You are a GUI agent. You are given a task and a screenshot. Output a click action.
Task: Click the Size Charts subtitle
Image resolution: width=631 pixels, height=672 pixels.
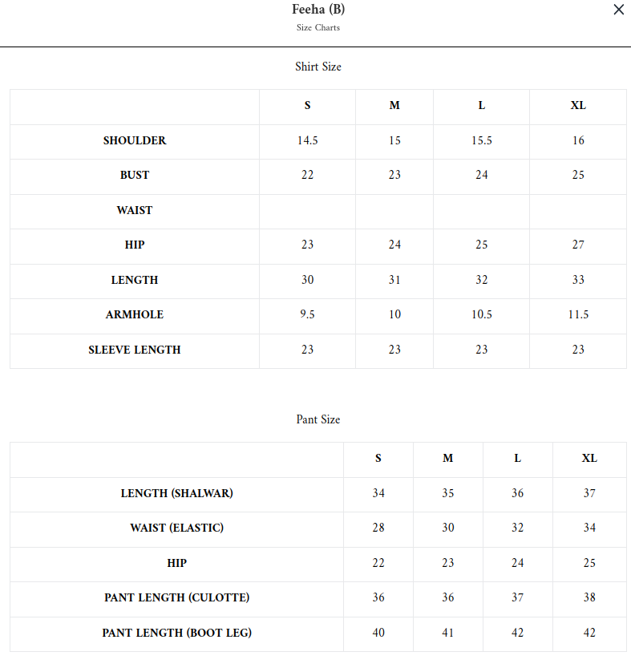pos(318,28)
